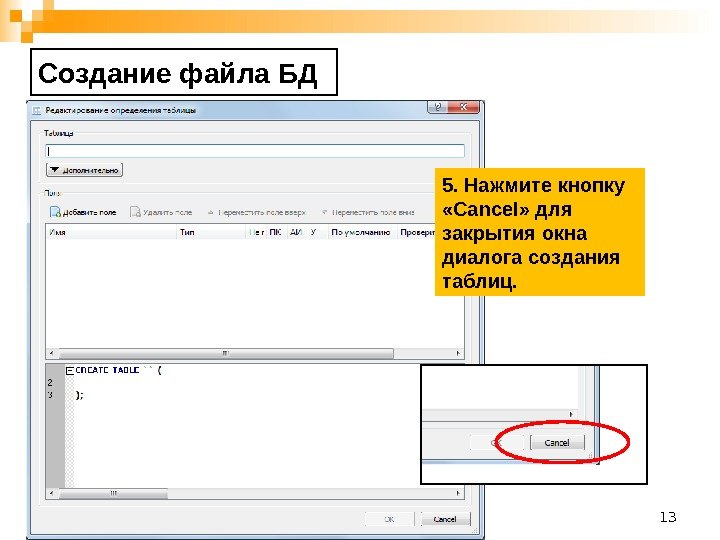Viewport: 720px width, 540px height.
Task: Click Переместить поле вверх in the toolbar
Action: pos(257,212)
